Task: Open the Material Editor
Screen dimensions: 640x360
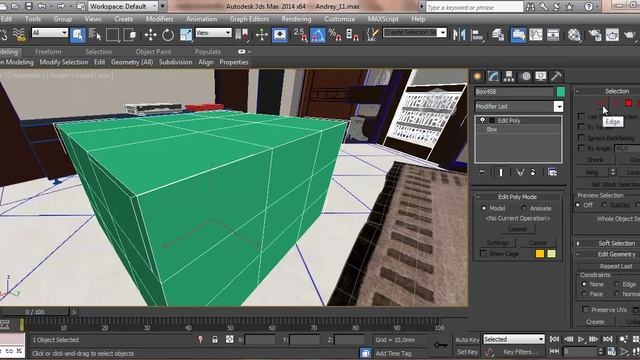Action: [574, 35]
